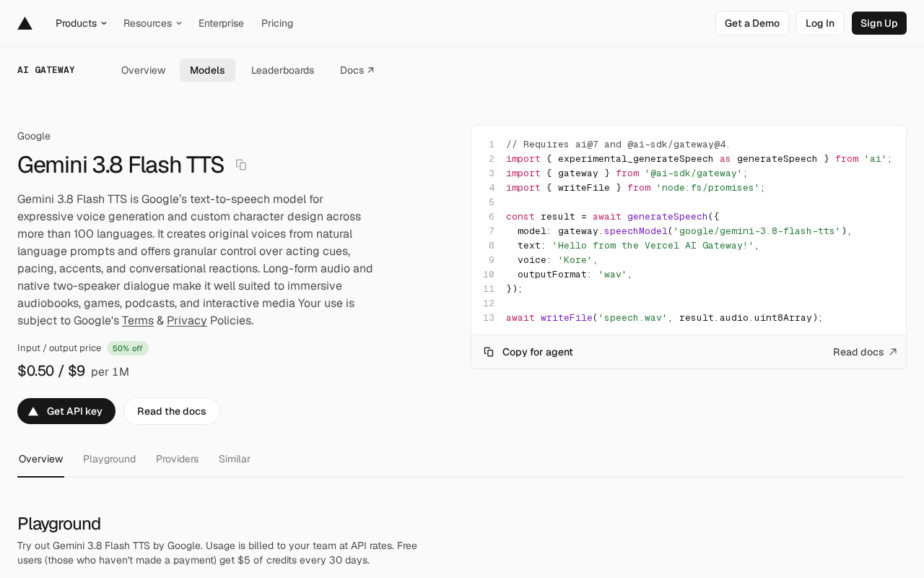Click the external arrow icon beside Docs
The width and height of the screenshot is (924, 578).
click(370, 70)
